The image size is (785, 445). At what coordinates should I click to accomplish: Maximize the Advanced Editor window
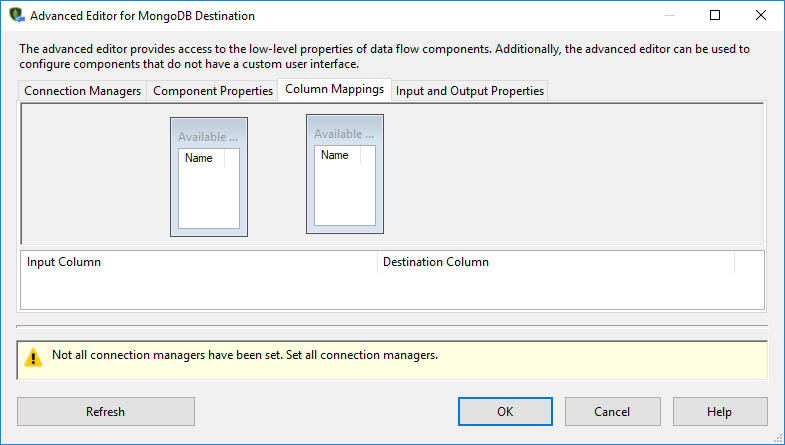715,16
